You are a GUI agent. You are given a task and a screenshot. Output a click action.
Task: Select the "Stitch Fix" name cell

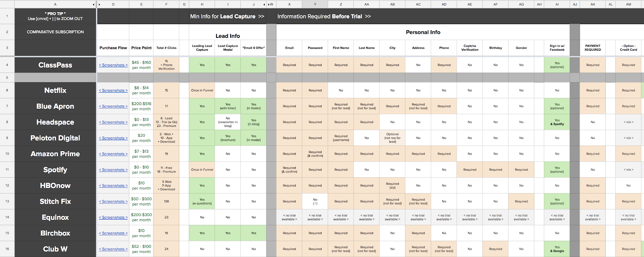(x=55, y=201)
